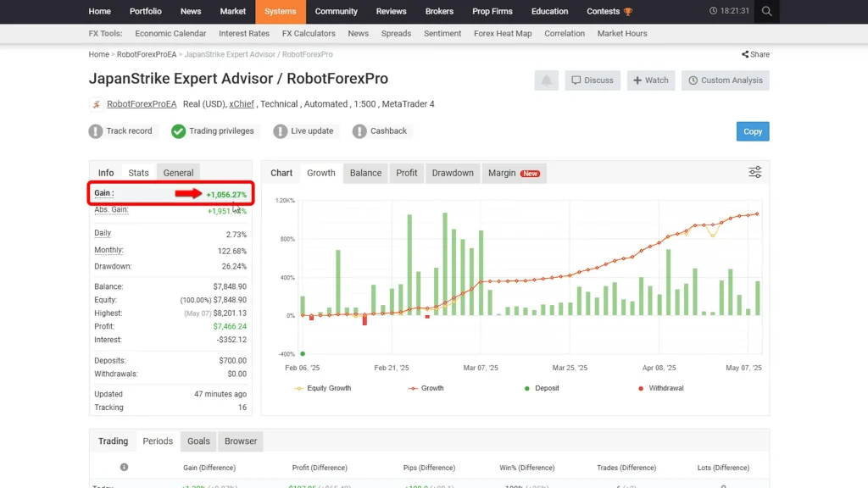The image size is (868, 488).
Task: Open chart settings sliders icon
Action: pos(754,172)
